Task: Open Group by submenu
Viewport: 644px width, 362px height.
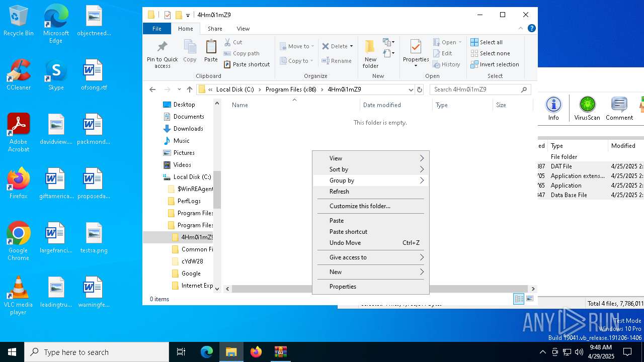Action: click(371, 180)
